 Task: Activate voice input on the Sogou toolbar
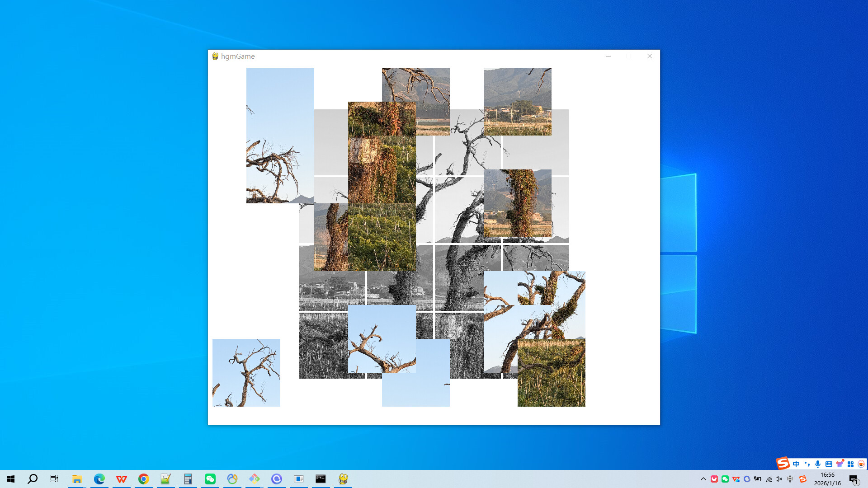[817, 464]
